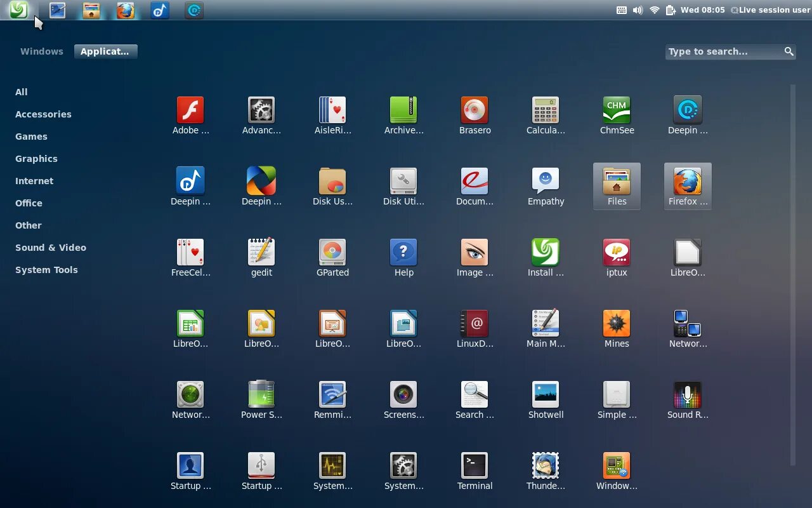Image resolution: width=812 pixels, height=508 pixels.
Task: Launch the iptux messenger app
Action: 617,253
